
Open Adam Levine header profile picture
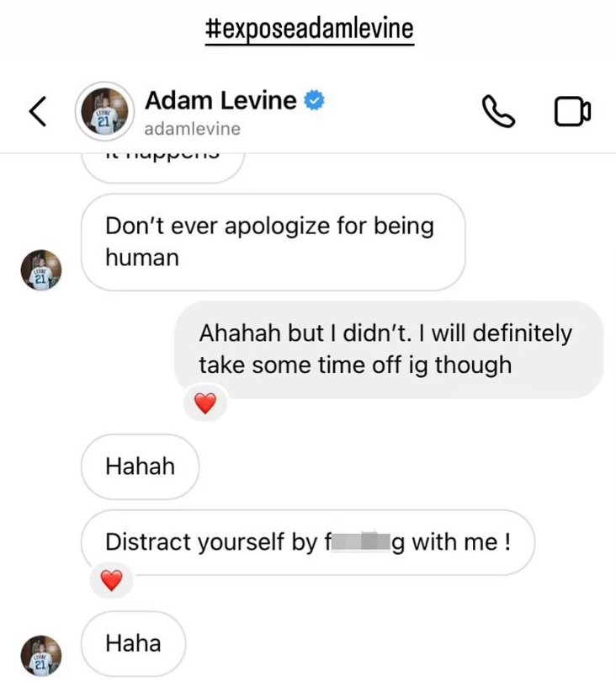click(104, 111)
